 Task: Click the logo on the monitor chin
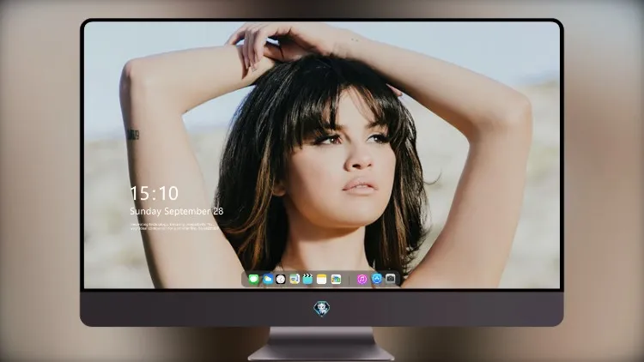(x=322, y=309)
